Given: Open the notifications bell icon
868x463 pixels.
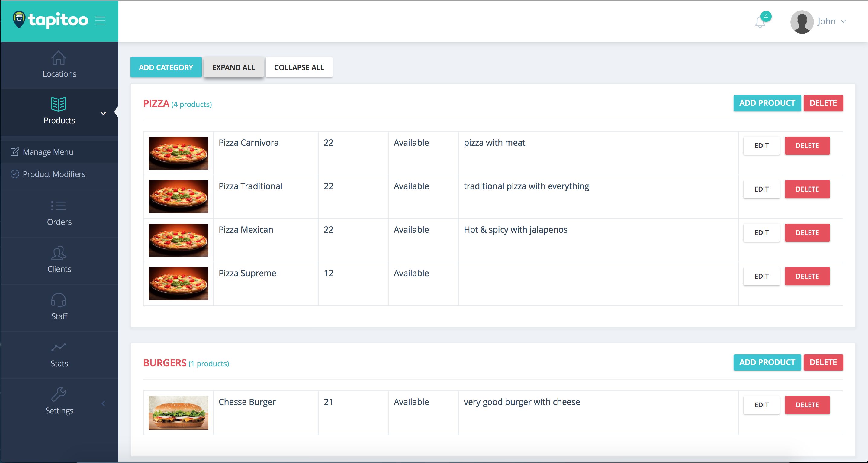Looking at the screenshot, I should 760,22.
